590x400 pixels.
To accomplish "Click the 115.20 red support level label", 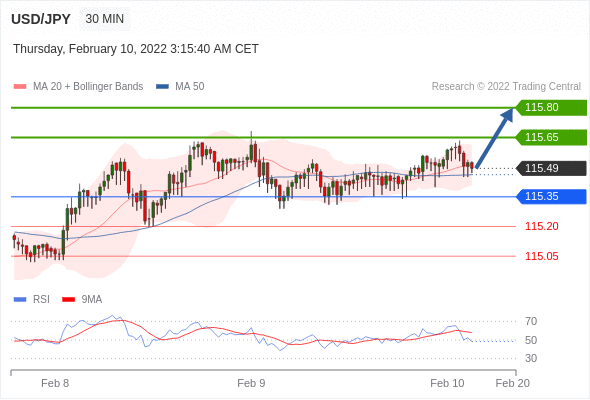I will [542, 227].
